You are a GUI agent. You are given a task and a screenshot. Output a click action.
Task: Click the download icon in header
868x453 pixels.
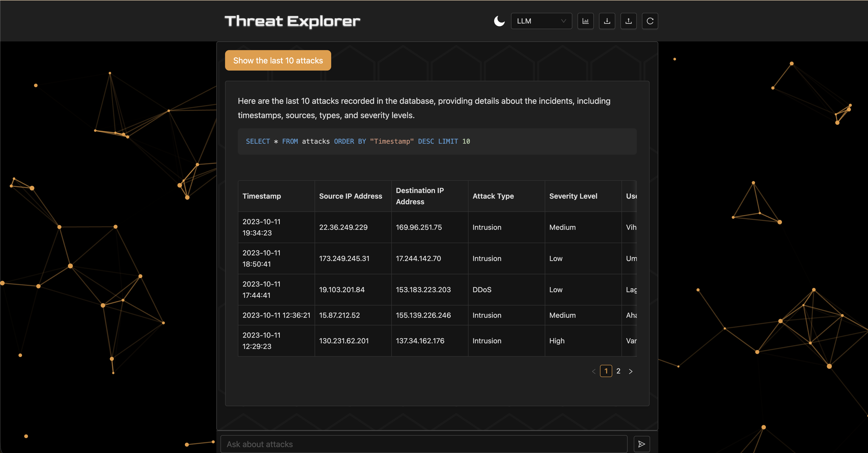pos(607,21)
